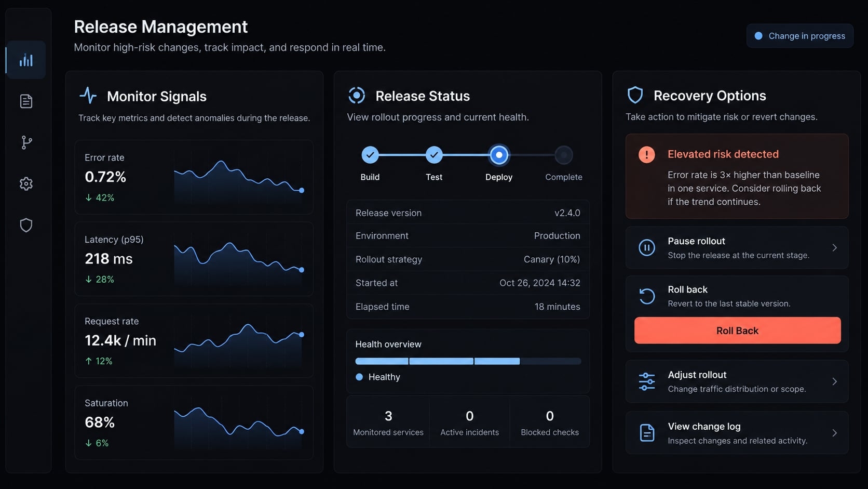Click the Complete step label

point(563,177)
